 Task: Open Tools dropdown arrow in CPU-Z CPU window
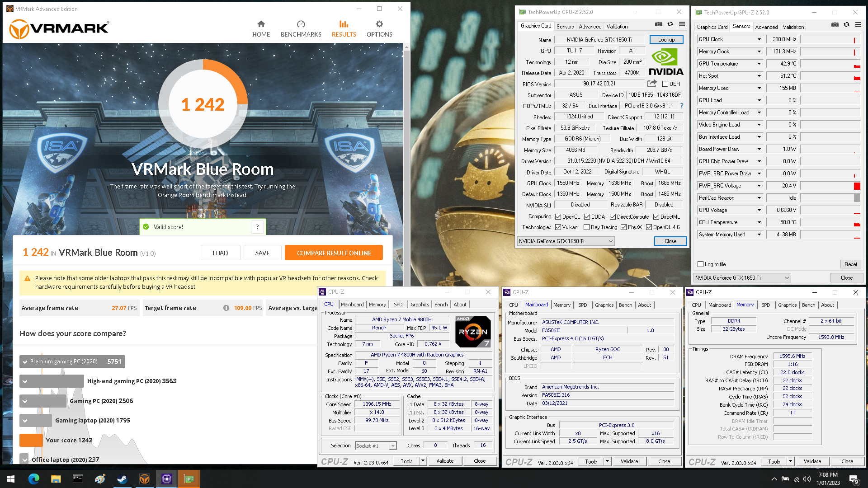coord(423,461)
